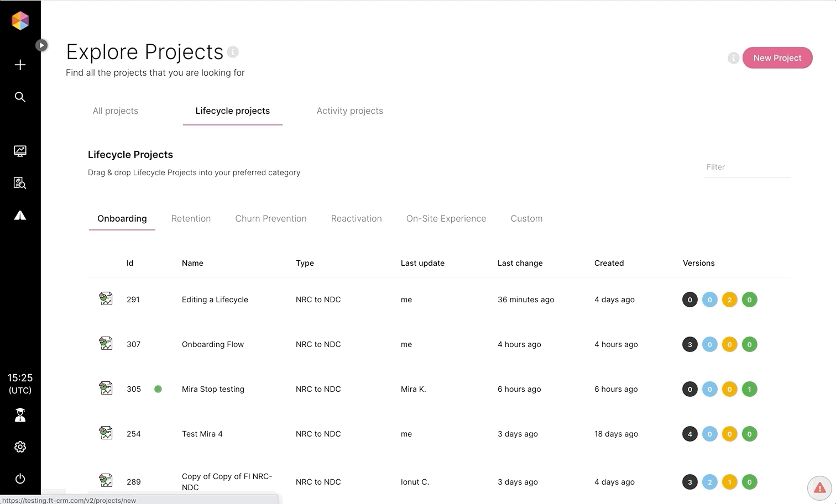
Task: Click green version badge for Mira Stop testing
Action: pos(749,389)
